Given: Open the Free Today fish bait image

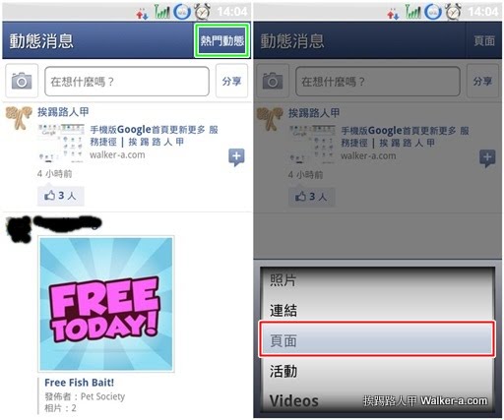Looking at the screenshot, I should point(106,304).
